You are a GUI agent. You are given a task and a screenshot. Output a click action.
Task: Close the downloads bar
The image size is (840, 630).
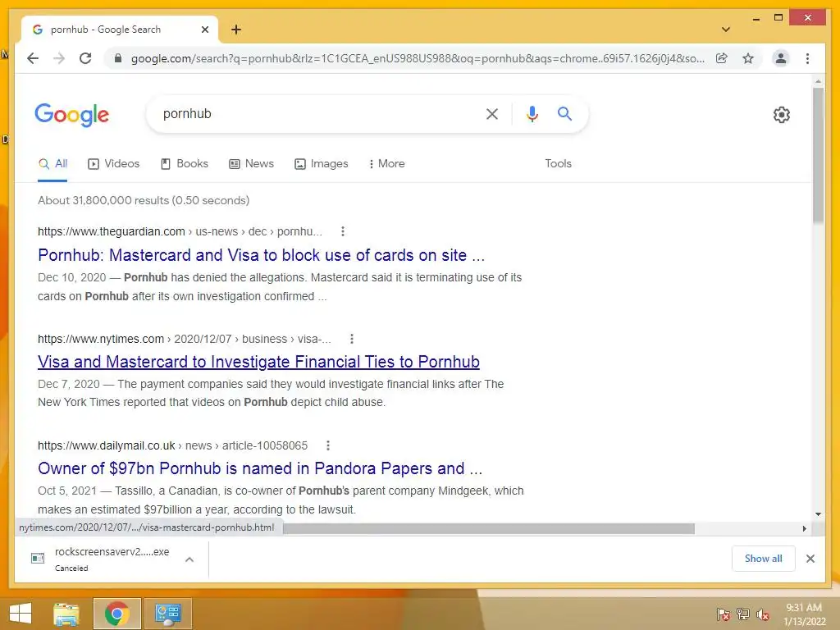click(810, 559)
